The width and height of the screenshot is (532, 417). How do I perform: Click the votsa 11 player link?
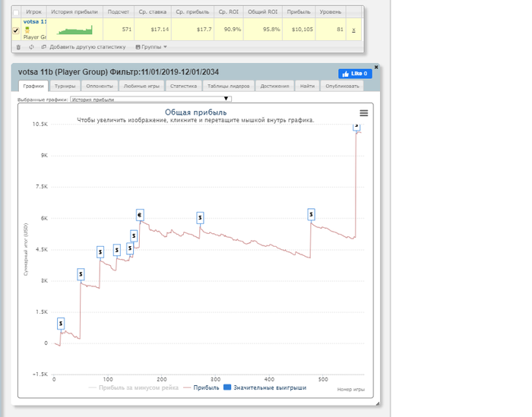[x=35, y=22]
